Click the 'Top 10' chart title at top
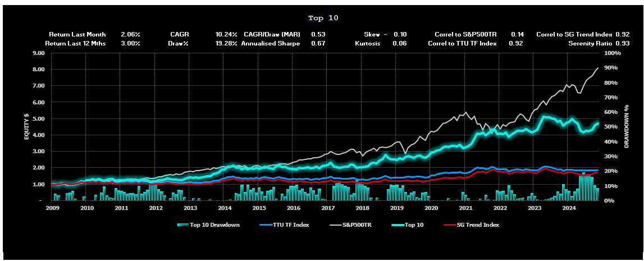 tap(323, 18)
